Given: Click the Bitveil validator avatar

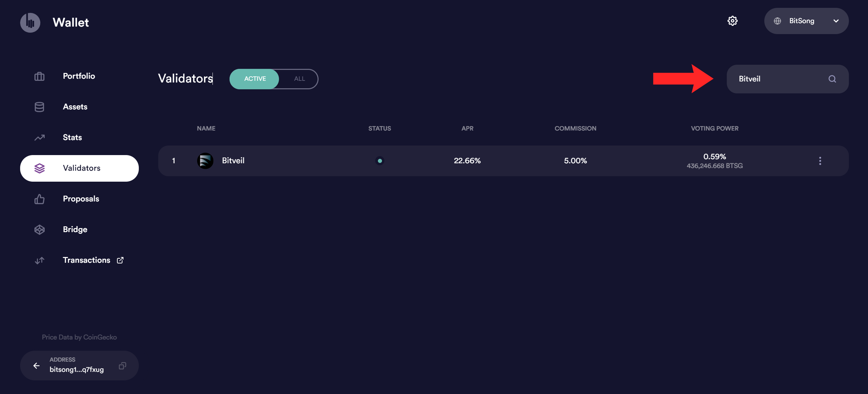Looking at the screenshot, I should pos(205,161).
